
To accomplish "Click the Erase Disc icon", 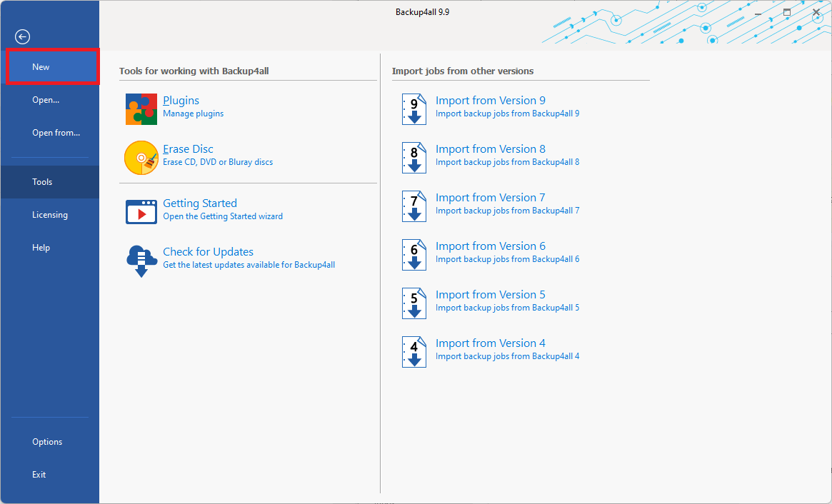I will (x=141, y=158).
